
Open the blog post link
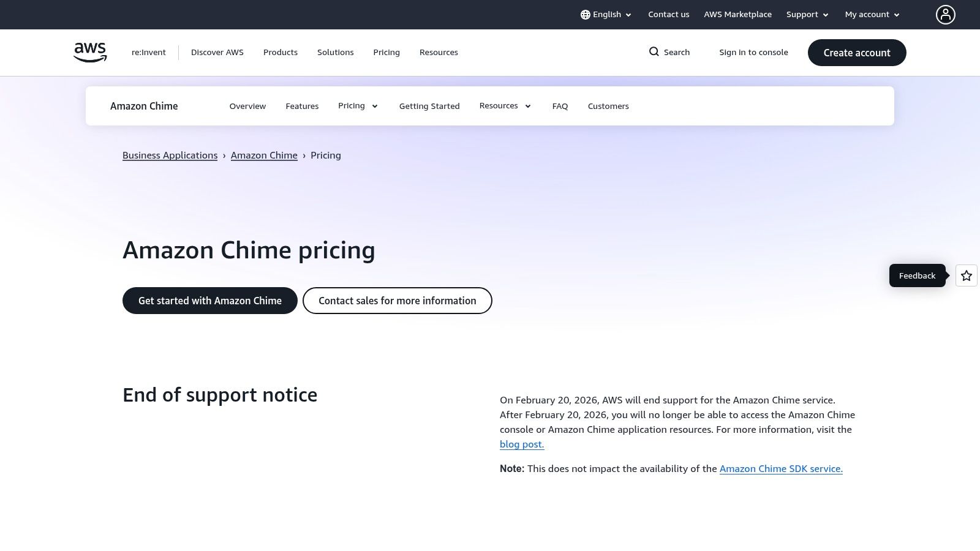(521, 444)
